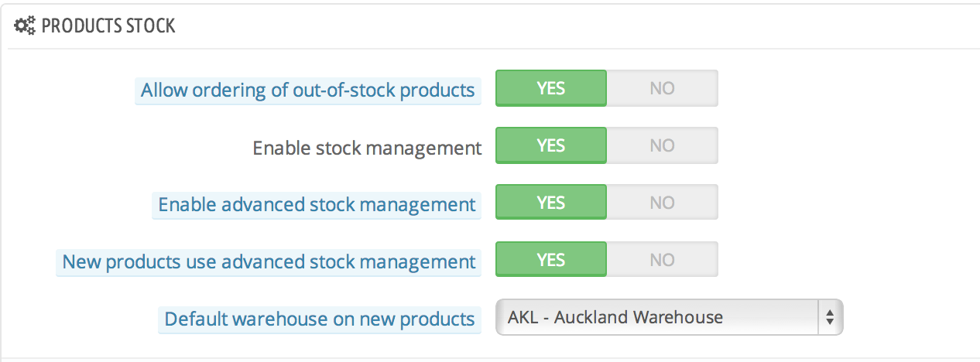This screenshot has width=980, height=362.
Task: Click the AKL - Auckland Warehouse selected value
Action: click(615, 317)
